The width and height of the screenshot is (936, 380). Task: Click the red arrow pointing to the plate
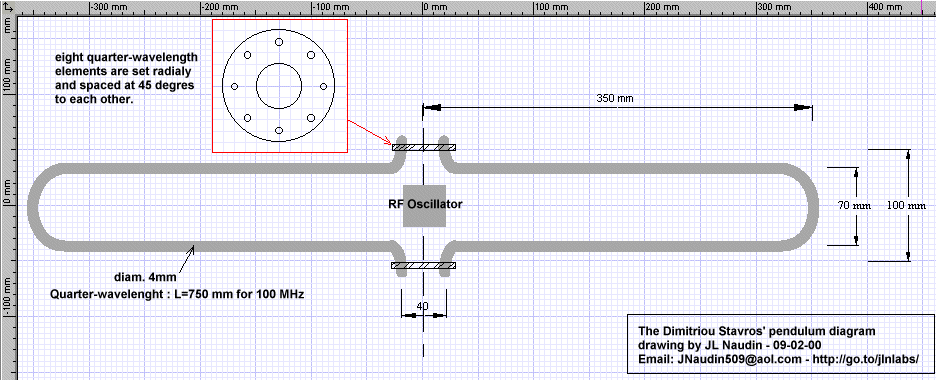(x=370, y=132)
